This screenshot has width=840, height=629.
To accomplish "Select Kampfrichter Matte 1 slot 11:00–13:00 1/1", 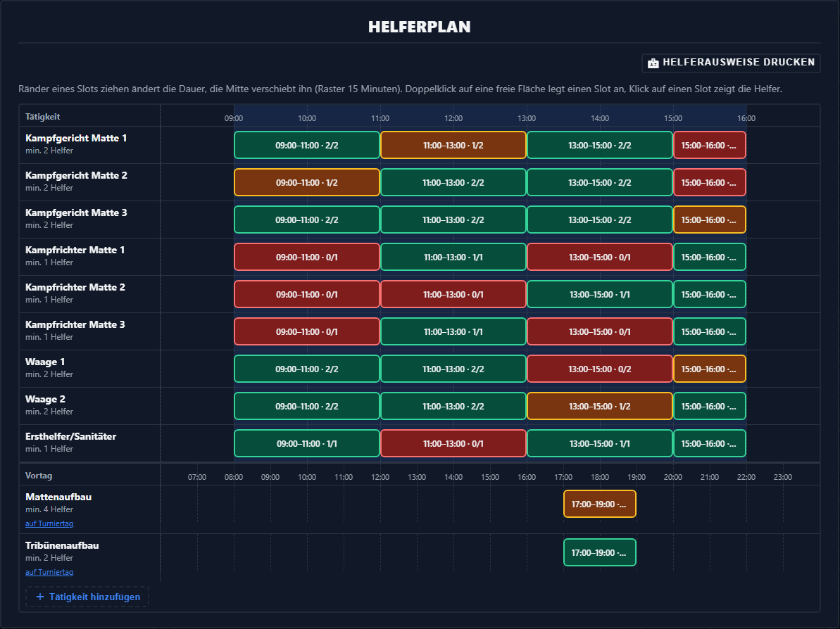I will click(x=453, y=257).
